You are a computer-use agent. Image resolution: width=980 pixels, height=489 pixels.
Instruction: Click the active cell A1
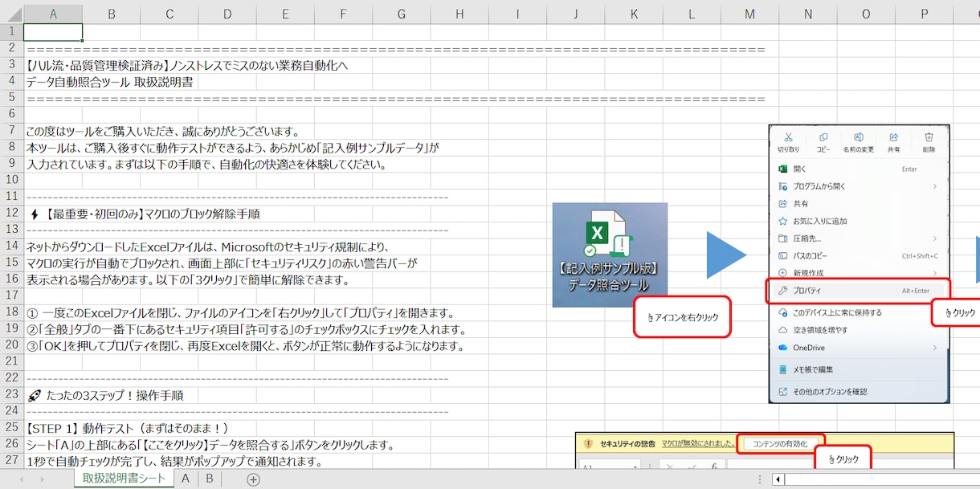click(x=53, y=32)
